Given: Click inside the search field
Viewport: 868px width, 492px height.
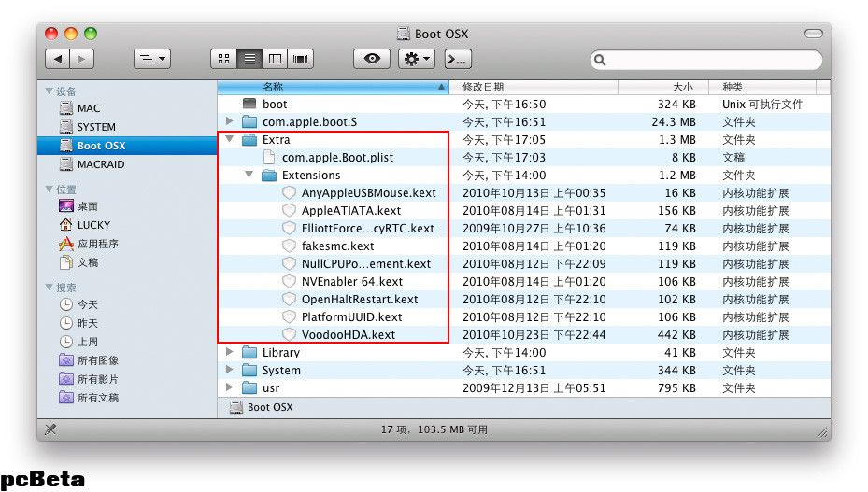Looking at the screenshot, I should click(x=706, y=60).
